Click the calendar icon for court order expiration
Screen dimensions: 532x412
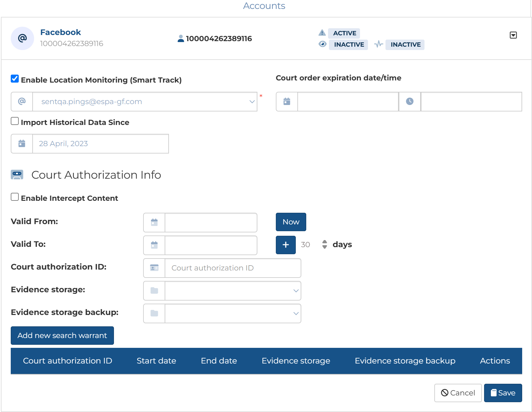point(287,102)
